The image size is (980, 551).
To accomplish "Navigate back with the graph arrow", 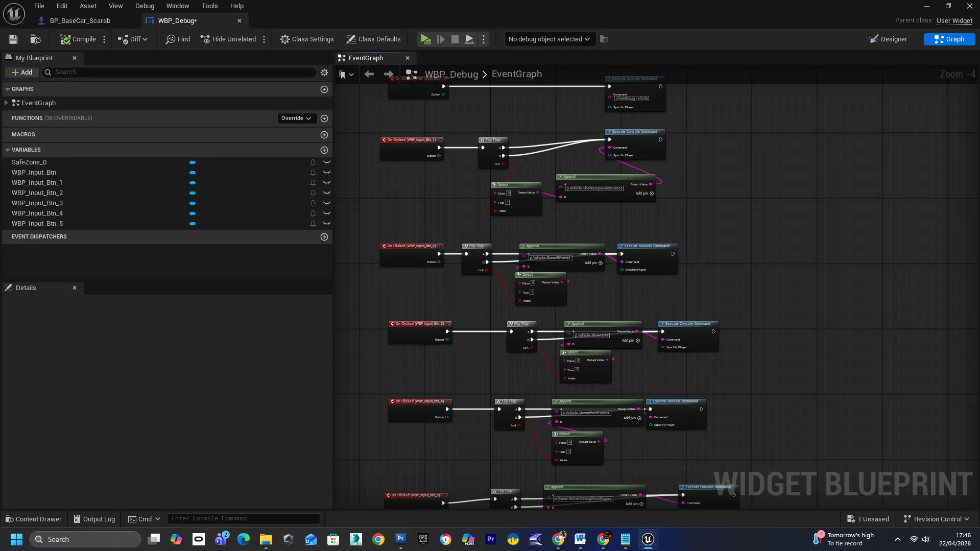I will (369, 75).
